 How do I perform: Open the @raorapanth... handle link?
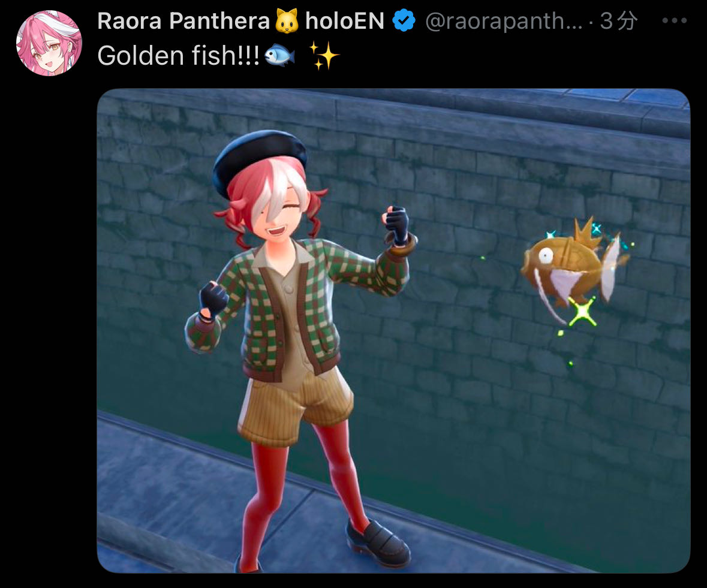[x=504, y=21]
